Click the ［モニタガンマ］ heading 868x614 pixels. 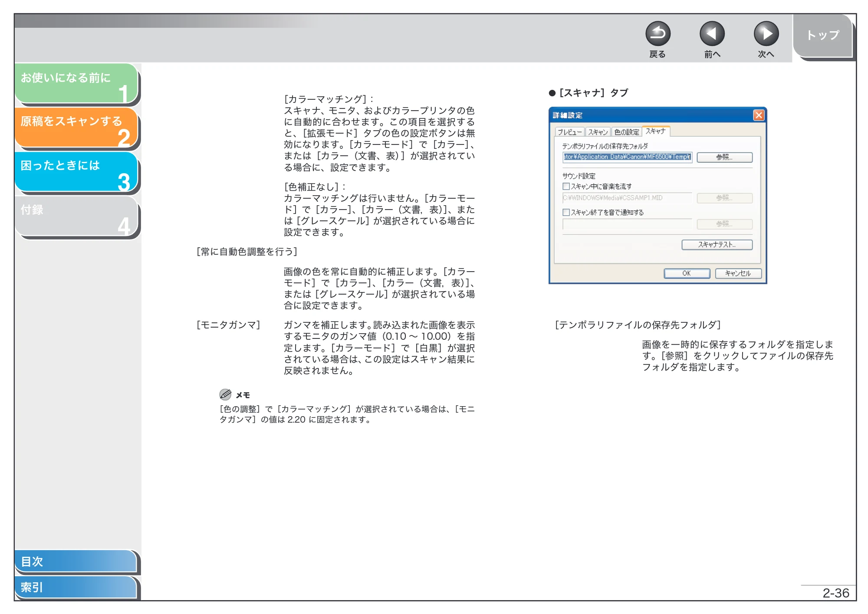pyautogui.click(x=228, y=325)
